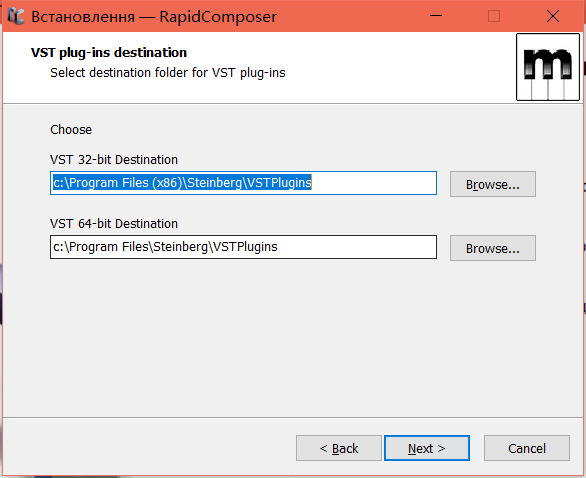Minimize the installer window

pyautogui.click(x=436, y=16)
